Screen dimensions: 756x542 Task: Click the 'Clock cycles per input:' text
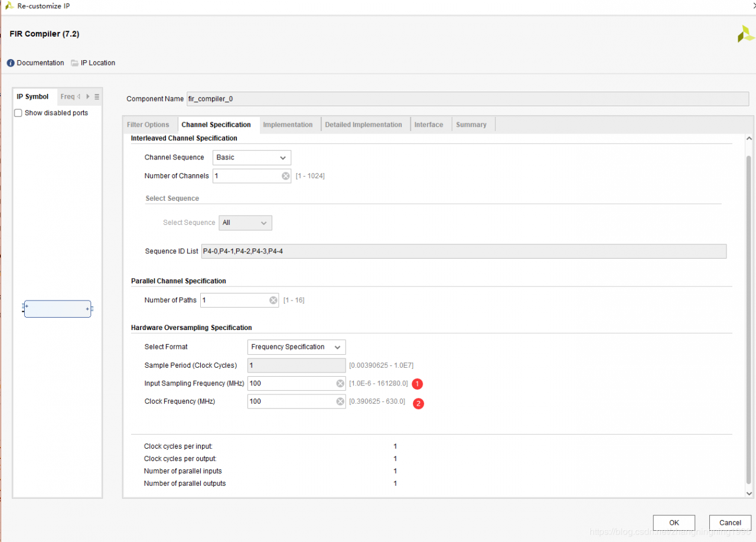(x=178, y=447)
